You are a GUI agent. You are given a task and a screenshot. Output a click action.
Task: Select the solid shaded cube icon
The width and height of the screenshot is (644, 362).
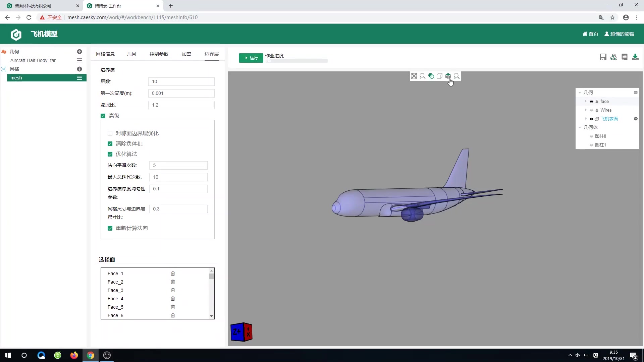coord(448,76)
